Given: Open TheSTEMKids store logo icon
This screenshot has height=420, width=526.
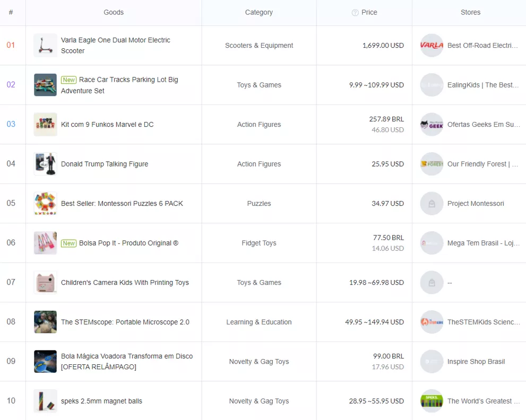Looking at the screenshot, I should point(432,322).
